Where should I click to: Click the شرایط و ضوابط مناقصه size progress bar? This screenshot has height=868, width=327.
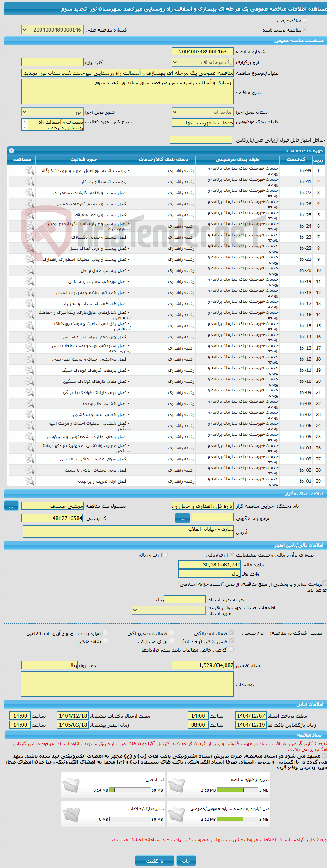click(x=237, y=790)
